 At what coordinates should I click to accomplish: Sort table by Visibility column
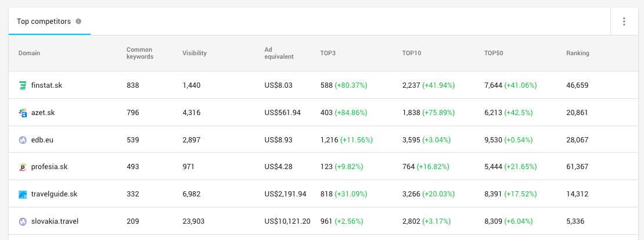point(195,53)
